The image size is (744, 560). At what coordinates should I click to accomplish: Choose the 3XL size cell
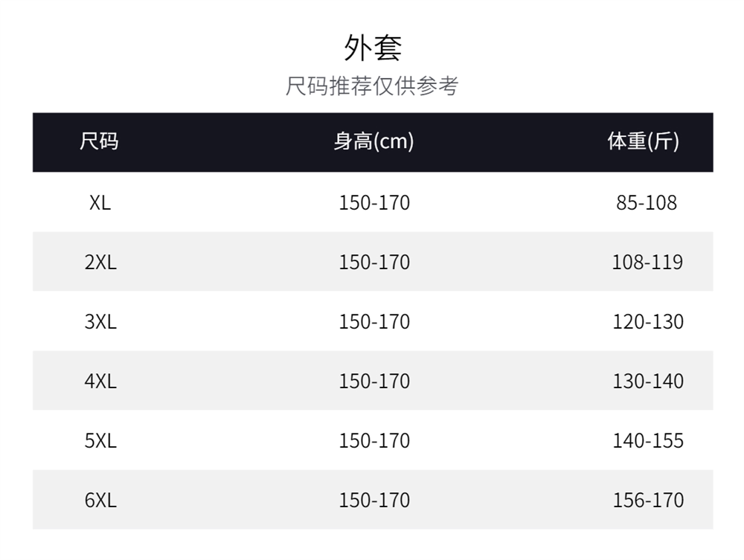click(x=100, y=321)
